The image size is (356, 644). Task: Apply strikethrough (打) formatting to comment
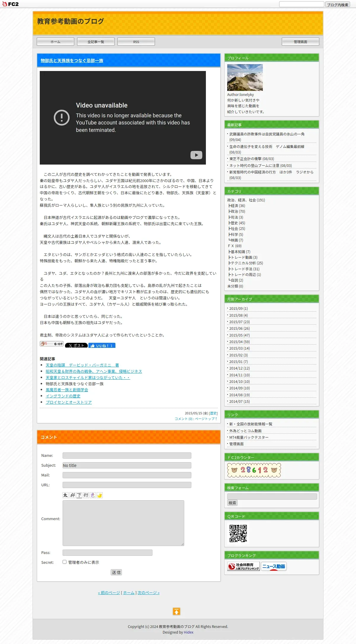[86, 495]
